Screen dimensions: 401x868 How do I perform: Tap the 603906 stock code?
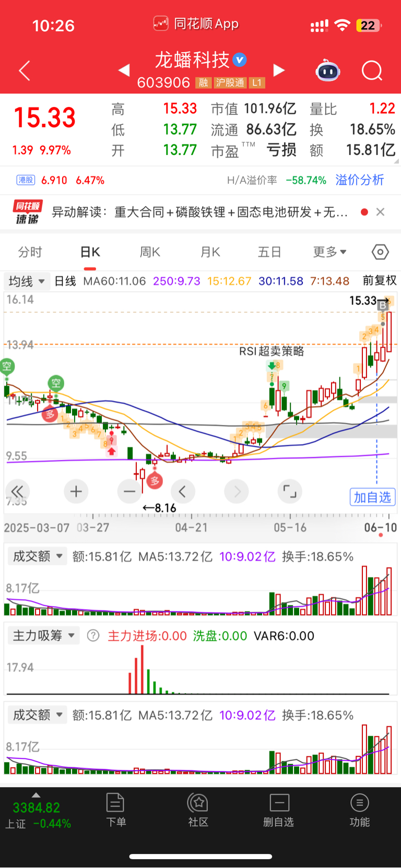163,82
